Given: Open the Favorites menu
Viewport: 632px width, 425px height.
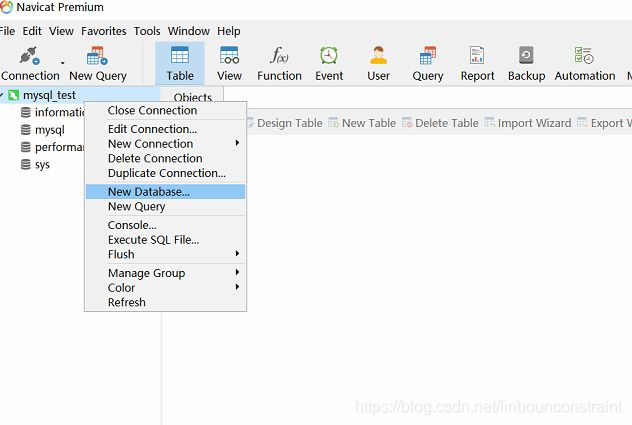Looking at the screenshot, I should [104, 31].
